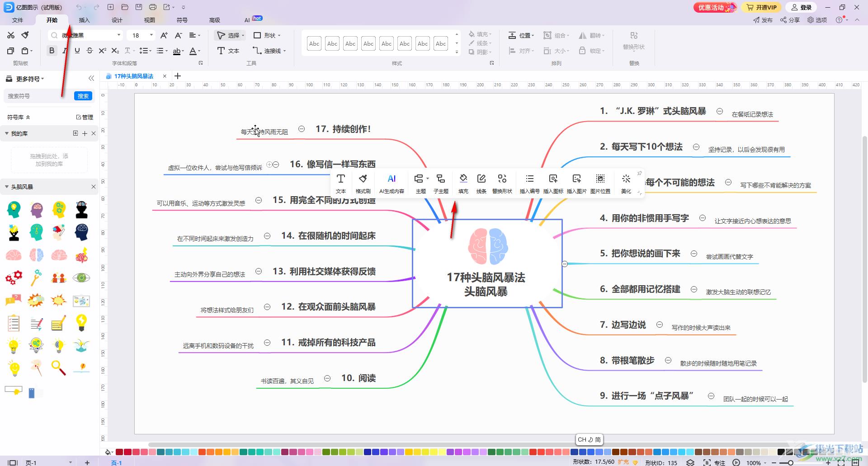The width and height of the screenshot is (868, 466).
Task: Select the magnifying glass symbol
Action: (x=58, y=368)
